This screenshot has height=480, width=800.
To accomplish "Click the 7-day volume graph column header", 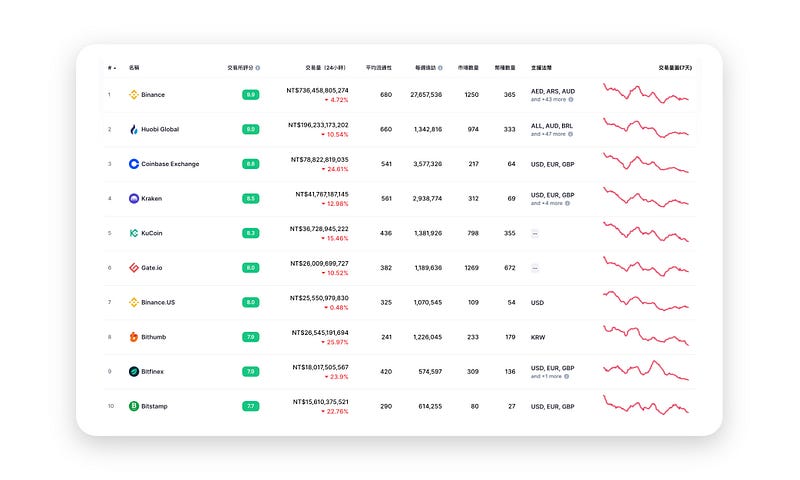I will point(675,68).
